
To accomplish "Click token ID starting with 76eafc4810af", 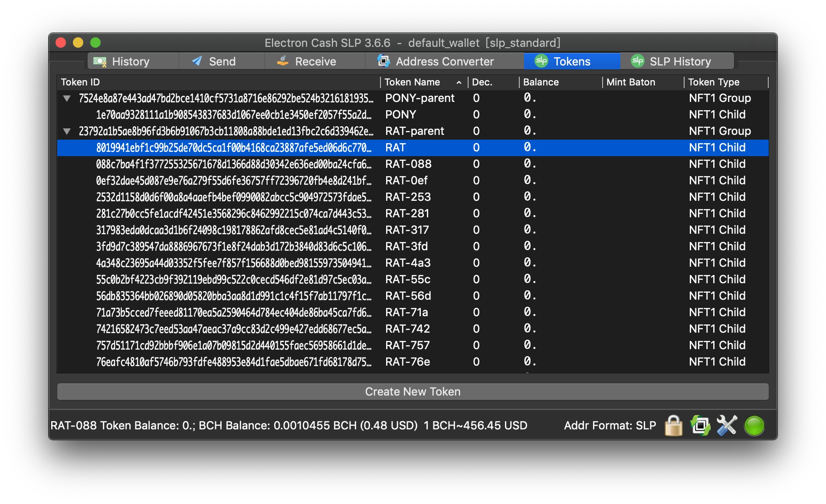I will pyautogui.click(x=234, y=362).
